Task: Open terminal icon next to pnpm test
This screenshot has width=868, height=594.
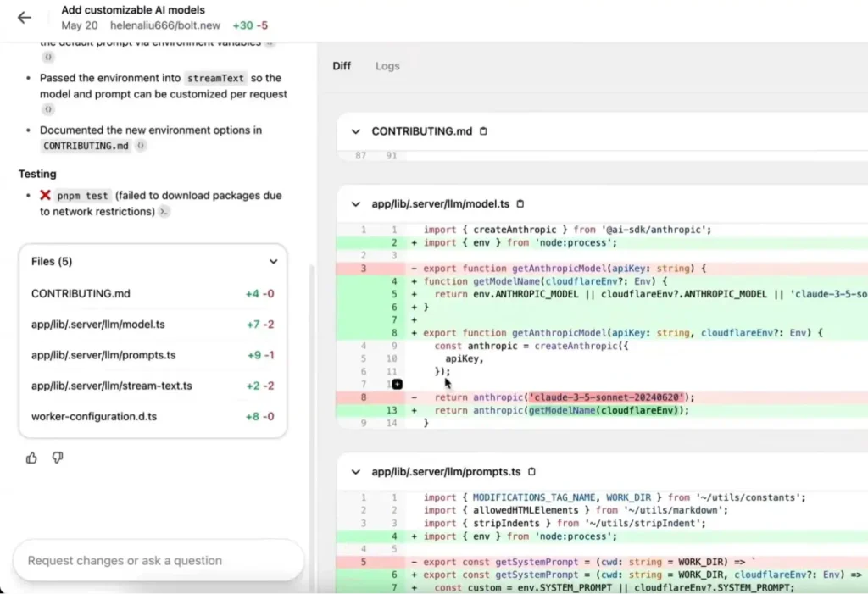Action: pyautogui.click(x=164, y=212)
